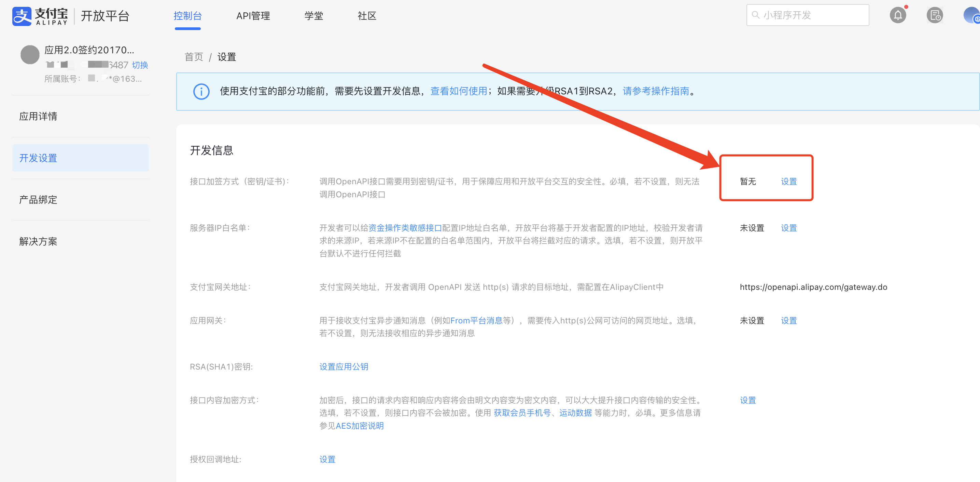Select 应用详情 in the sidebar

point(38,116)
